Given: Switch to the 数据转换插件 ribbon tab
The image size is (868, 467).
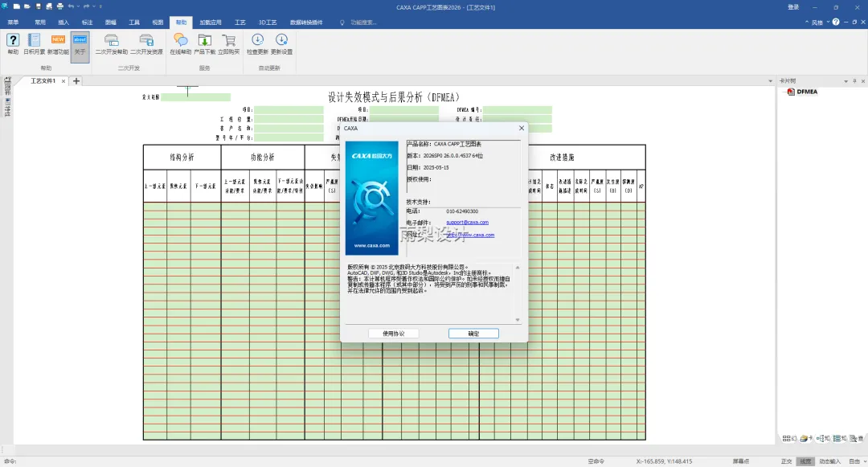Looking at the screenshot, I should click(306, 23).
